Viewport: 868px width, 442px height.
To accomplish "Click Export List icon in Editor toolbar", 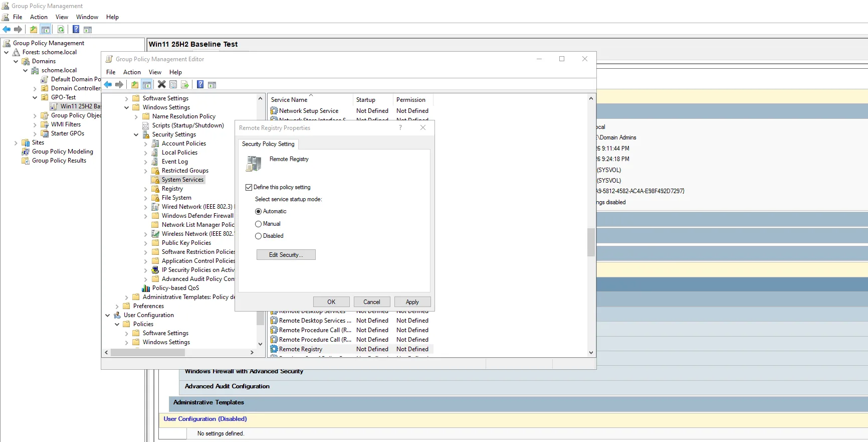I will 185,84.
